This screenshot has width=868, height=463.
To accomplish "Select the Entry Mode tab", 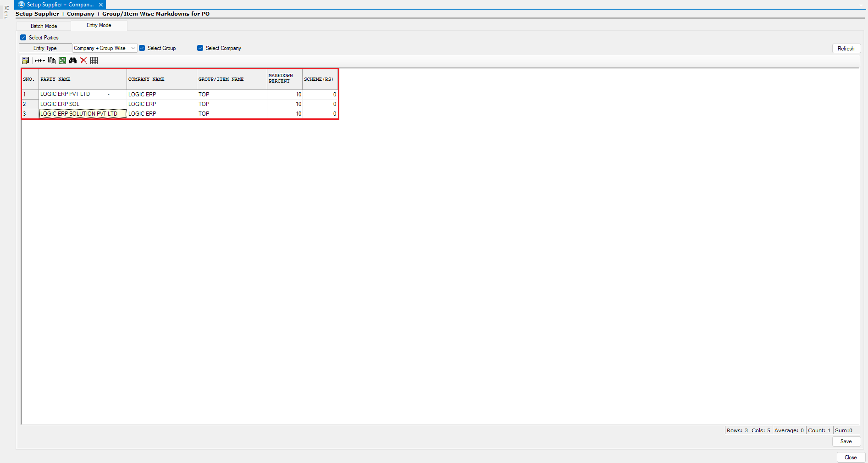I will click(x=99, y=26).
